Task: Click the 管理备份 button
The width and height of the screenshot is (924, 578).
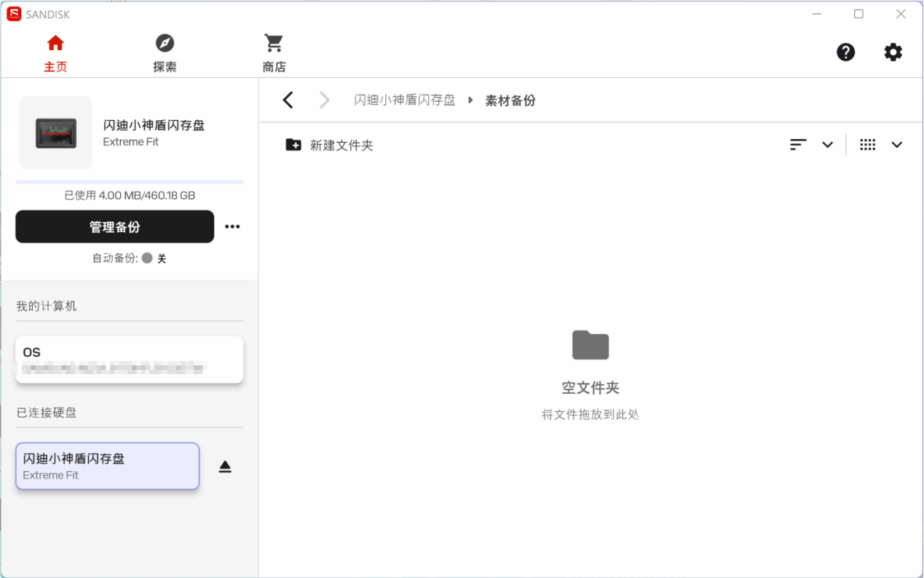Action: click(115, 226)
